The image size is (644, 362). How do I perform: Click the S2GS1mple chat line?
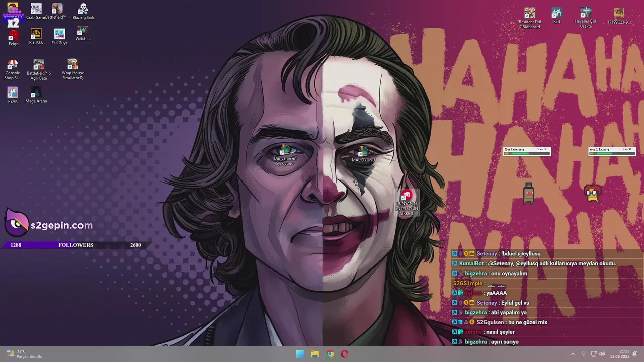(479, 284)
